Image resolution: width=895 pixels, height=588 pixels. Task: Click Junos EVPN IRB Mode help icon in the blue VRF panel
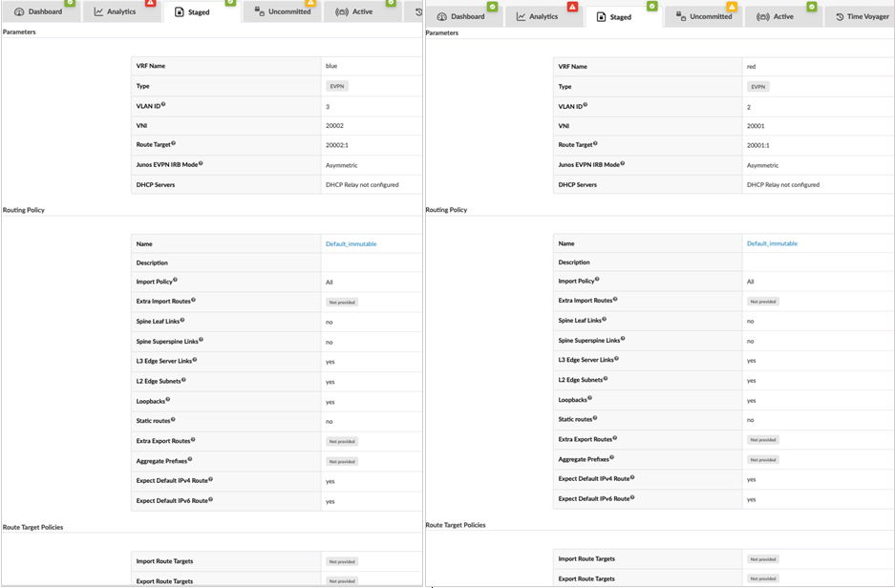(x=201, y=163)
